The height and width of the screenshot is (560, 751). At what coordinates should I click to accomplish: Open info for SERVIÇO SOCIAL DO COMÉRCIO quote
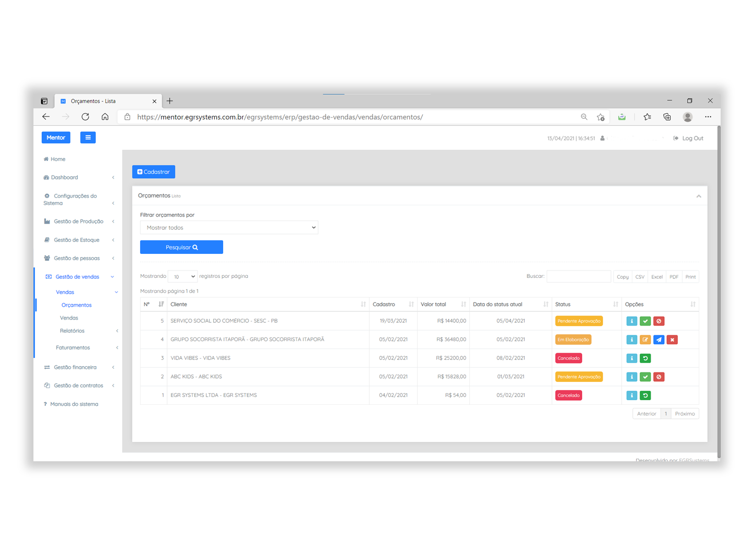tap(631, 321)
